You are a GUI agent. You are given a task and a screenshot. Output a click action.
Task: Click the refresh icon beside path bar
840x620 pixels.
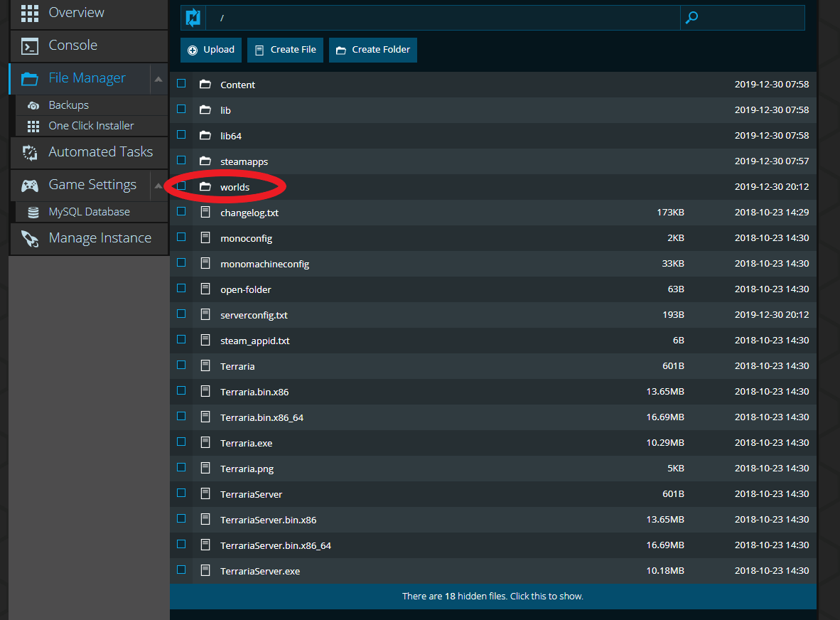[193, 18]
